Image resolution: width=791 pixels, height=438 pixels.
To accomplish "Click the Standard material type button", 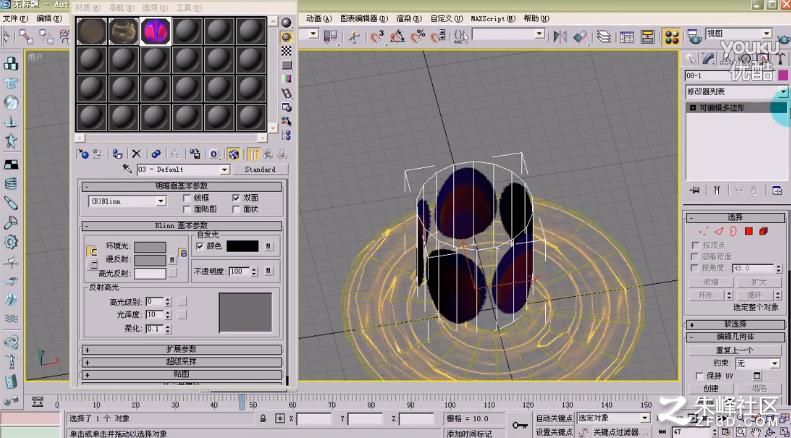I will point(260,170).
